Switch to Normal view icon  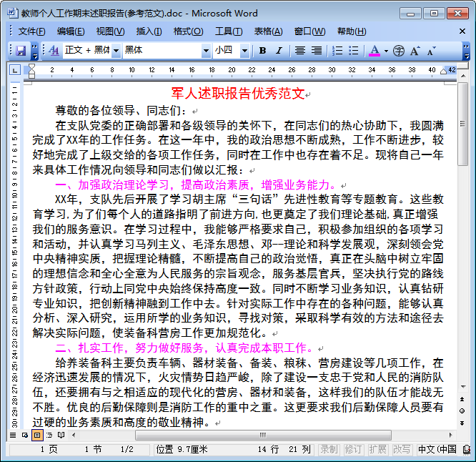pyautogui.click(x=13, y=436)
